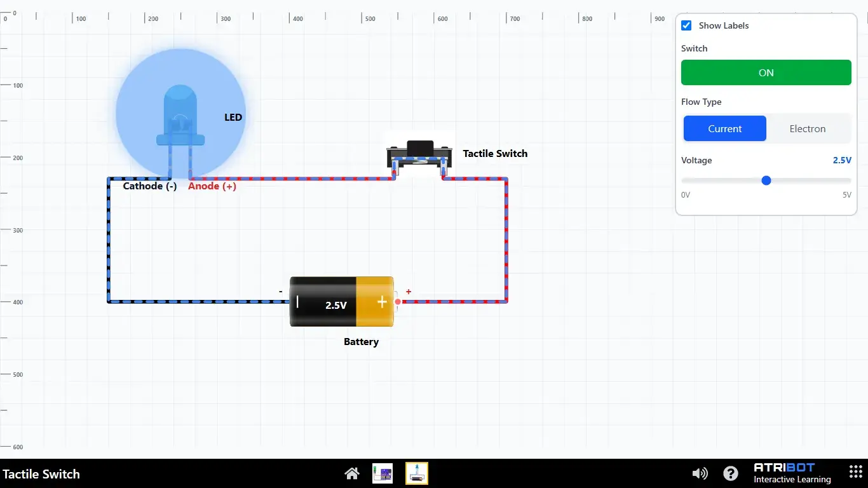Switch flow type to Electron
The height and width of the screenshot is (488, 868).
click(808, 128)
